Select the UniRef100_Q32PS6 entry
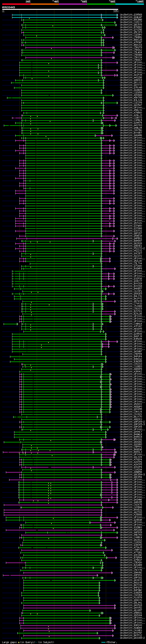The image size is (146, 644). pos(131,278)
